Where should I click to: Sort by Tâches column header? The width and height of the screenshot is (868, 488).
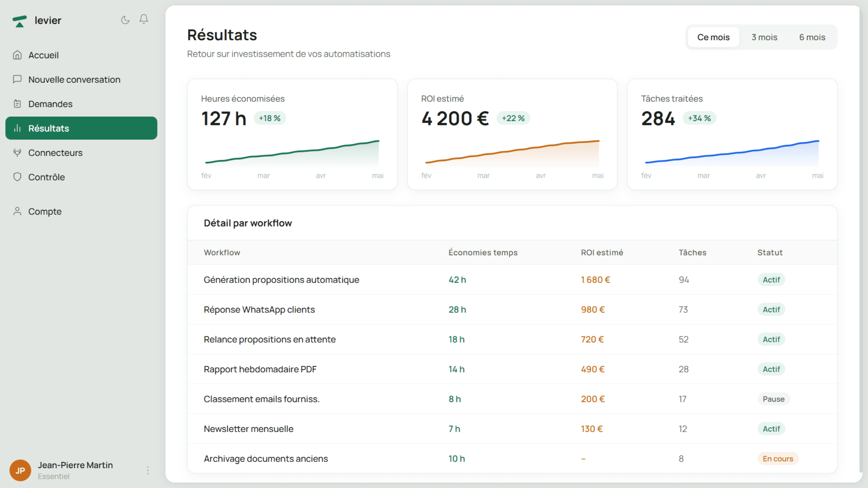[692, 252]
